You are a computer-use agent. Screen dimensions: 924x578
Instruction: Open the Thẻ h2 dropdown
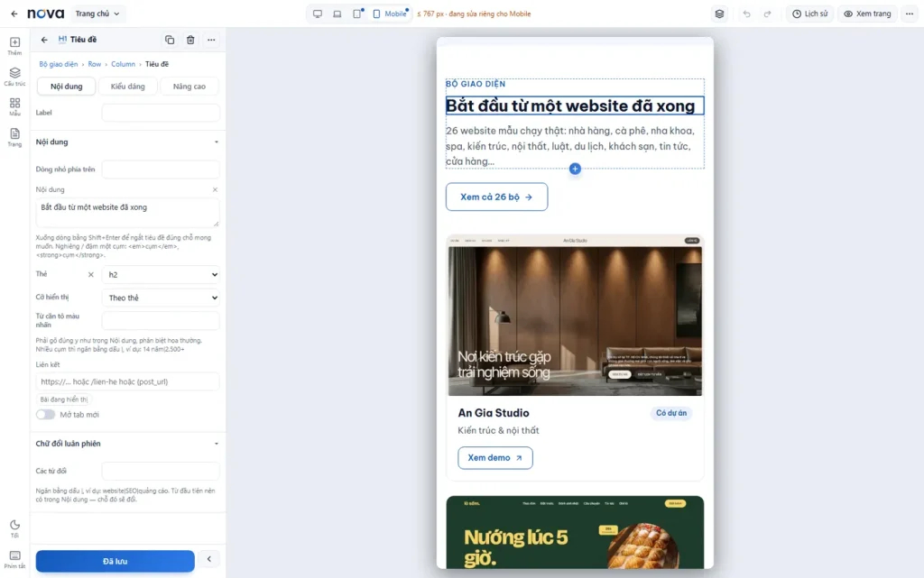tap(161, 274)
